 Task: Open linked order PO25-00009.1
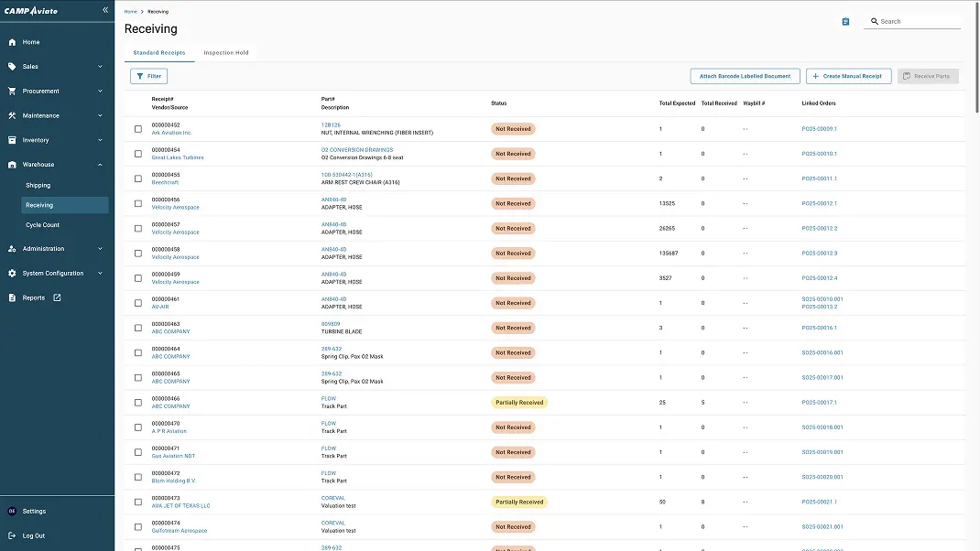(x=819, y=129)
